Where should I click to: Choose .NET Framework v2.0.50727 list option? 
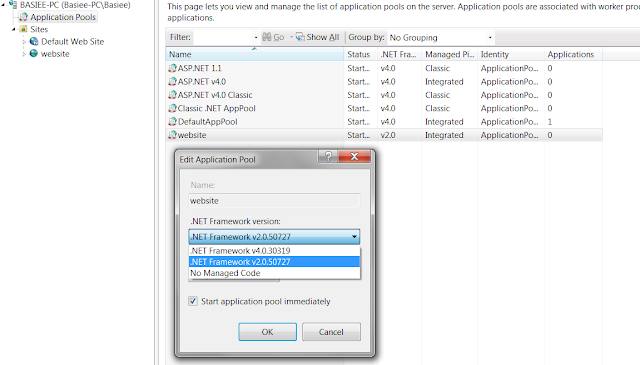coord(274,262)
